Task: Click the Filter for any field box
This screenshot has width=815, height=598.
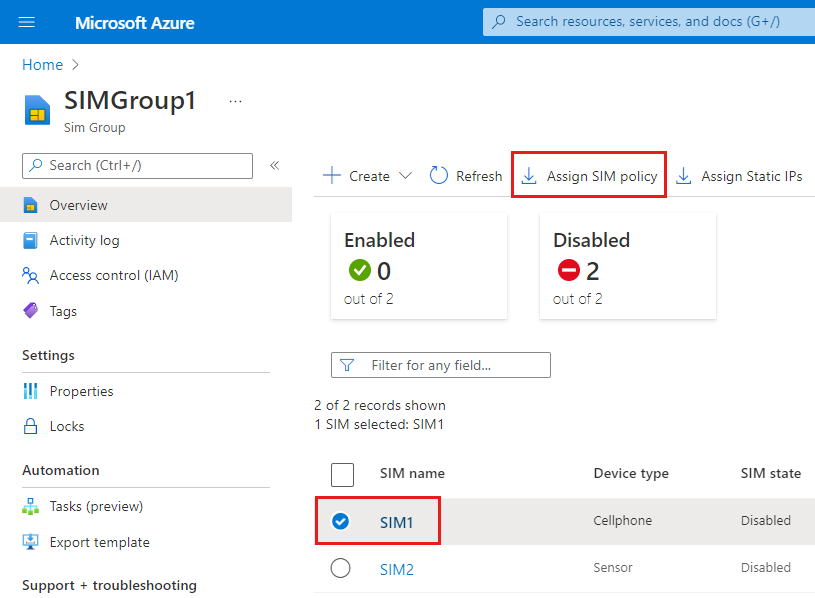Action: [440, 365]
